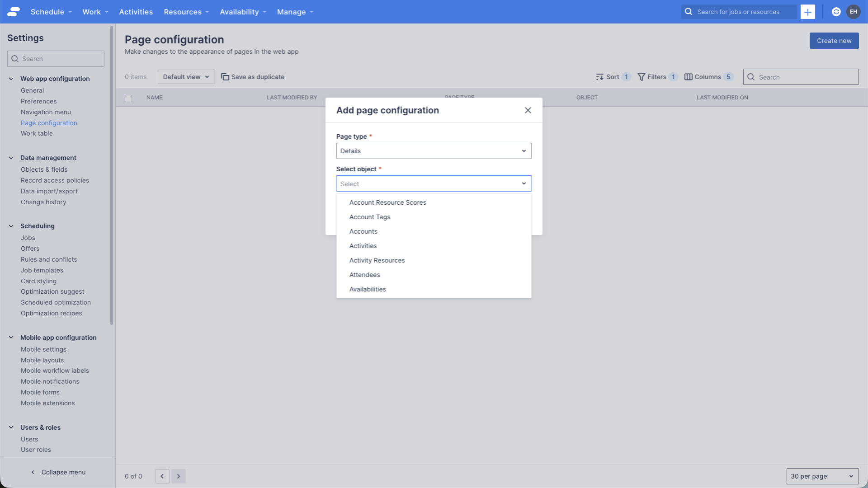The width and height of the screenshot is (868, 488).
Task: Toggle the select-all checkbox in table header
Action: point(128,98)
